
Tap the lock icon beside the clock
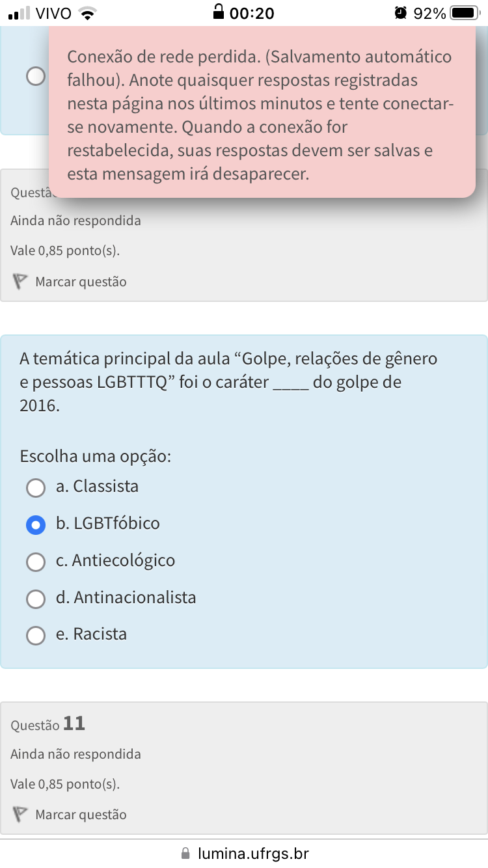coord(219,12)
